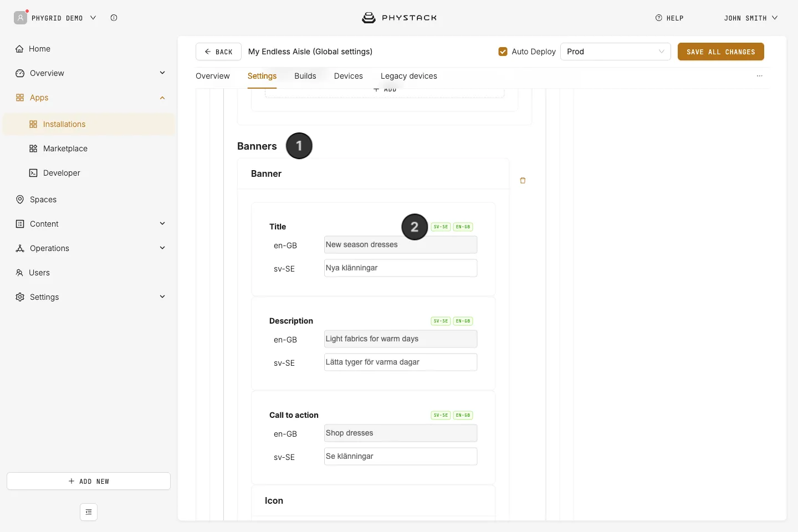The height and width of the screenshot is (532, 798).
Task: Click the sv-SE Title input field
Action: pos(401,268)
